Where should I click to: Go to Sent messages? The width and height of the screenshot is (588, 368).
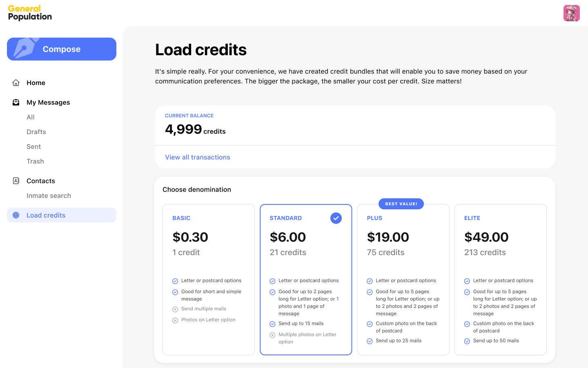coord(33,146)
